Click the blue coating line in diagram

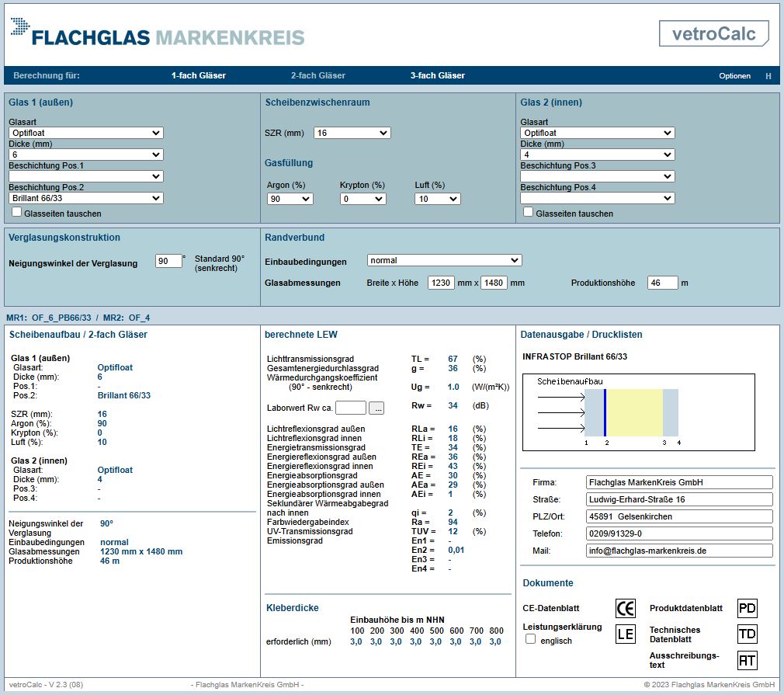pyautogui.click(x=605, y=413)
